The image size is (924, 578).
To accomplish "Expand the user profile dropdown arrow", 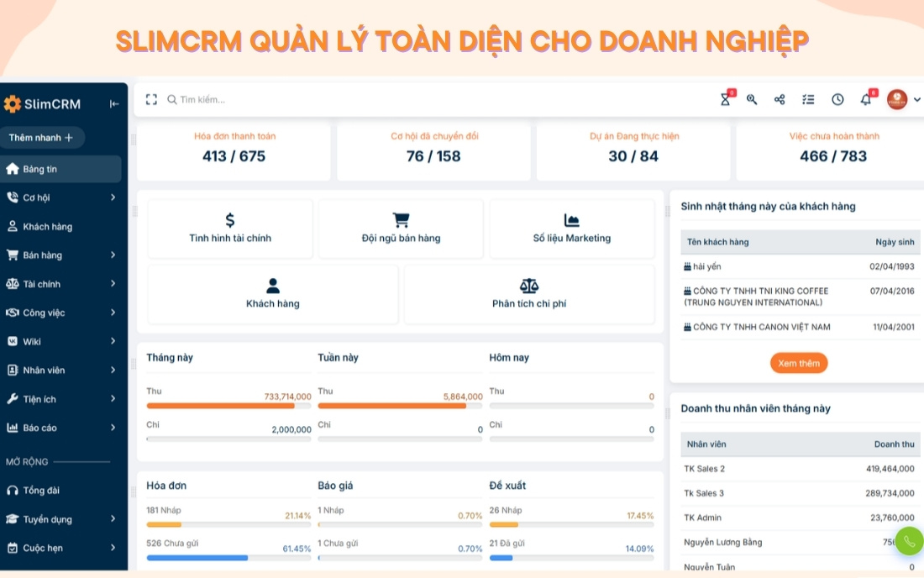I will pyautogui.click(x=917, y=100).
